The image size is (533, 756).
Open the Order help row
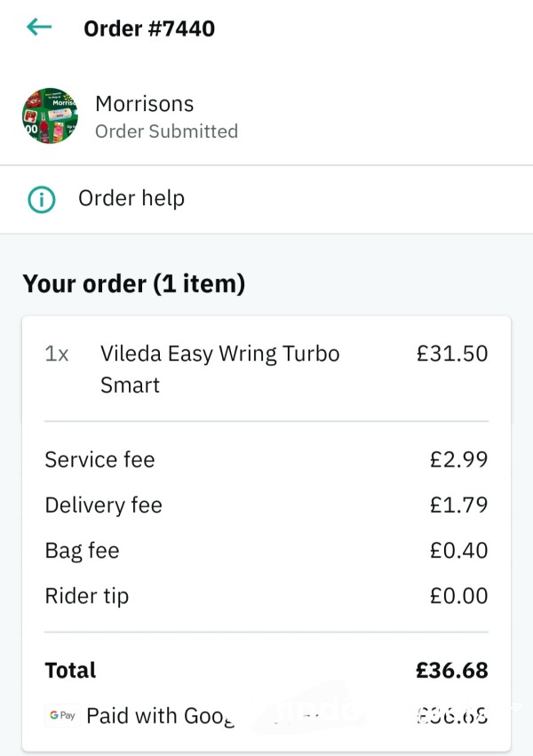[266, 199]
